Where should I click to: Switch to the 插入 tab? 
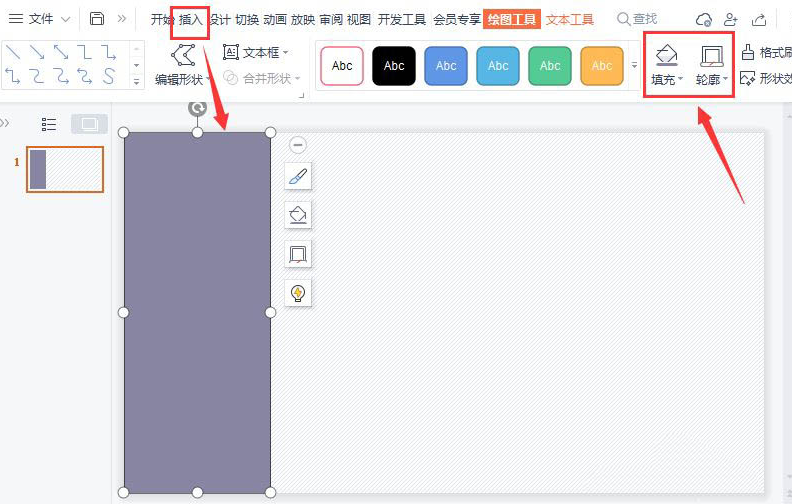pos(190,20)
